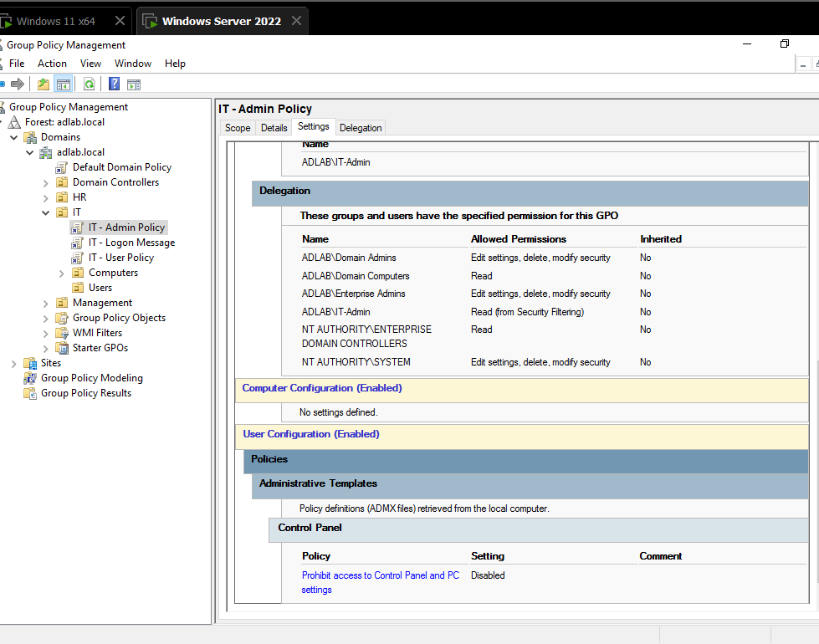The height and width of the screenshot is (644, 819).
Task: Switch to the Details tab
Action: point(274,128)
